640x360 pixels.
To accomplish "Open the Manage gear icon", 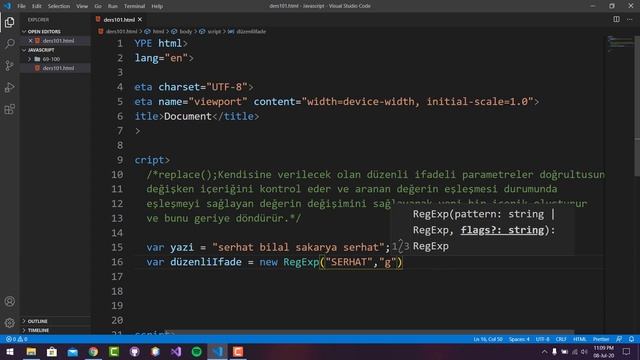I will [x=9, y=323].
